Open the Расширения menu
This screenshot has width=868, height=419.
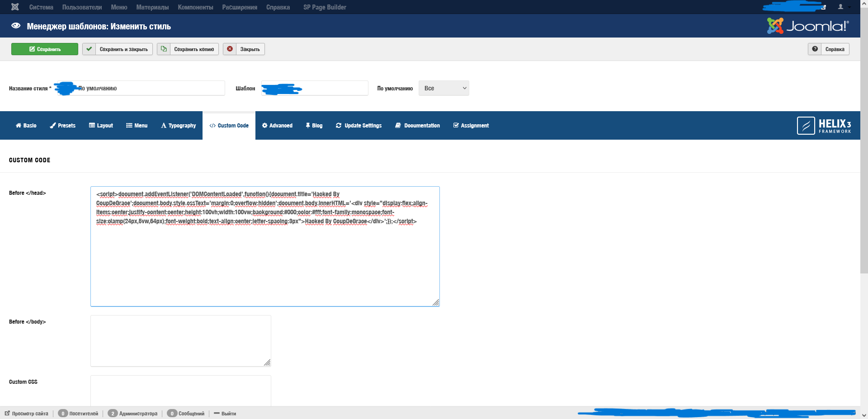[x=240, y=7]
